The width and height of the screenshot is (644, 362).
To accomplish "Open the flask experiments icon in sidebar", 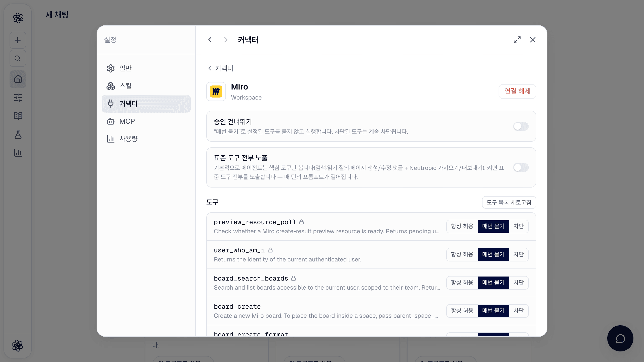I will click(18, 134).
